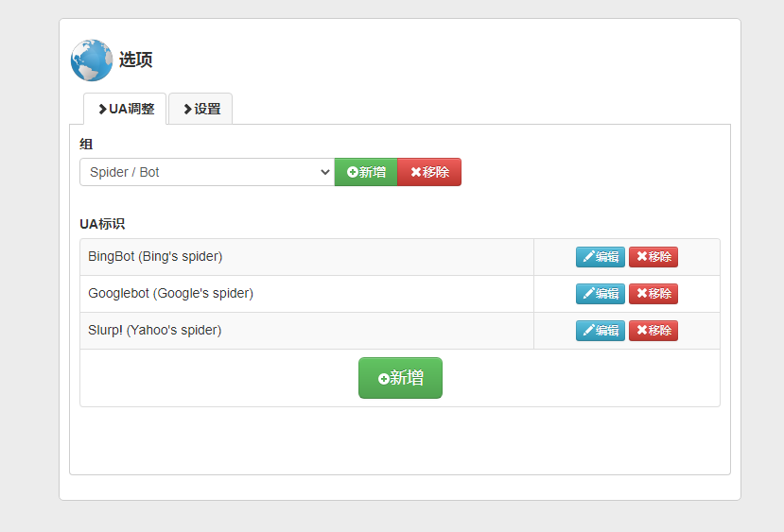Click the 选项 page heading
The image size is (784, 532).
click(x=135, y=60)
